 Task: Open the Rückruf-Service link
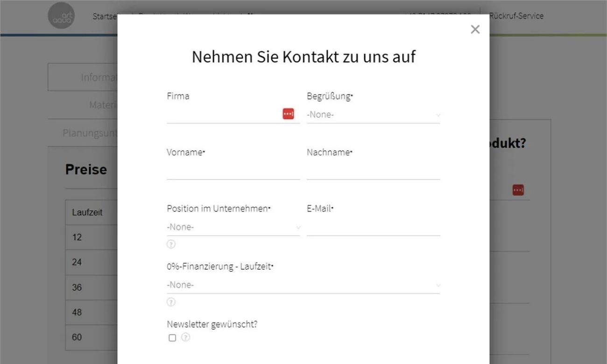[x=516, y=16]
